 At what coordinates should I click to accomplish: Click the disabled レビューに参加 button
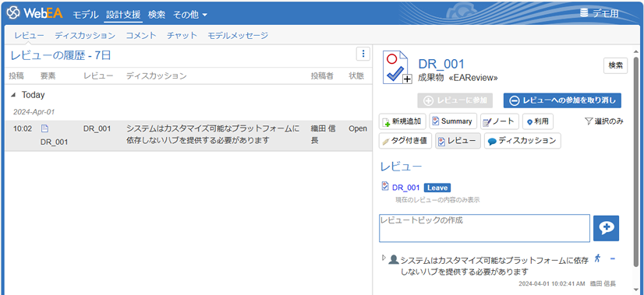455,100
